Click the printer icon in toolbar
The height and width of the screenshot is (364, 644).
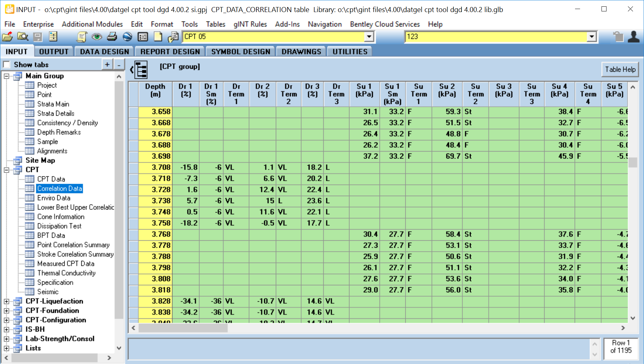pyautogui.click(x=112, y=37)
